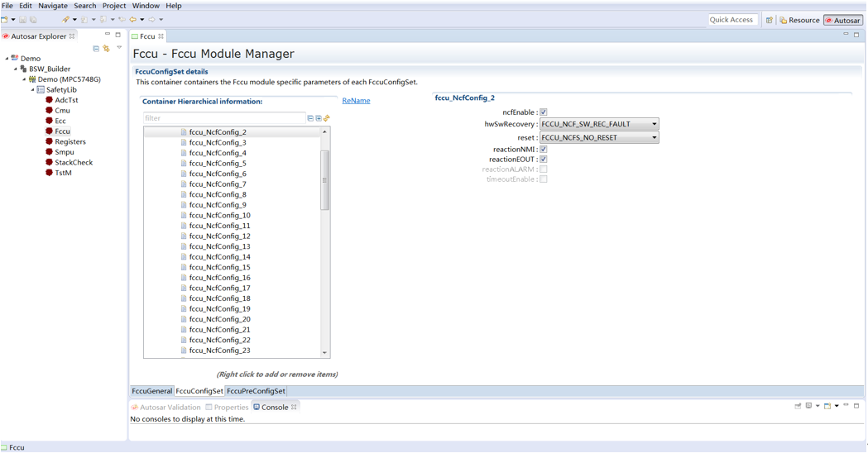Open dropdown arrow next to build pencil icon
Image resolution: width=868 pixels, height=458 pixels.
pyautogui.click(x=74, y=19)
